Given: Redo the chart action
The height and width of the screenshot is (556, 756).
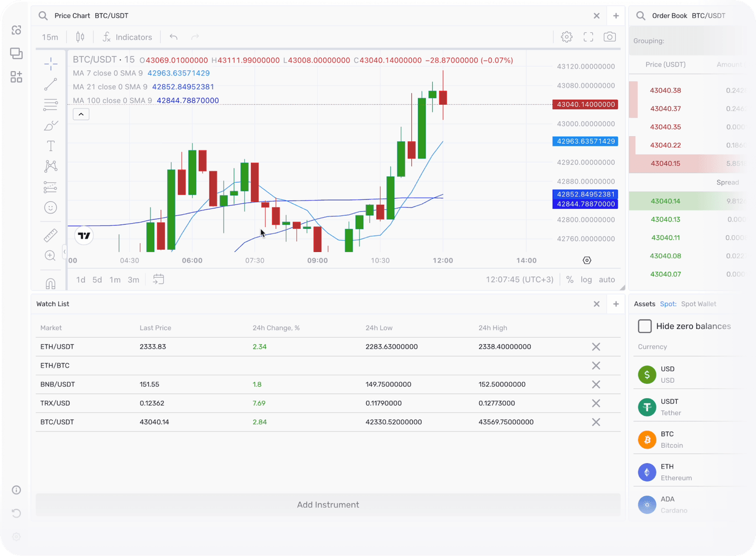Looking at the screenshot, I should (195, 37).
